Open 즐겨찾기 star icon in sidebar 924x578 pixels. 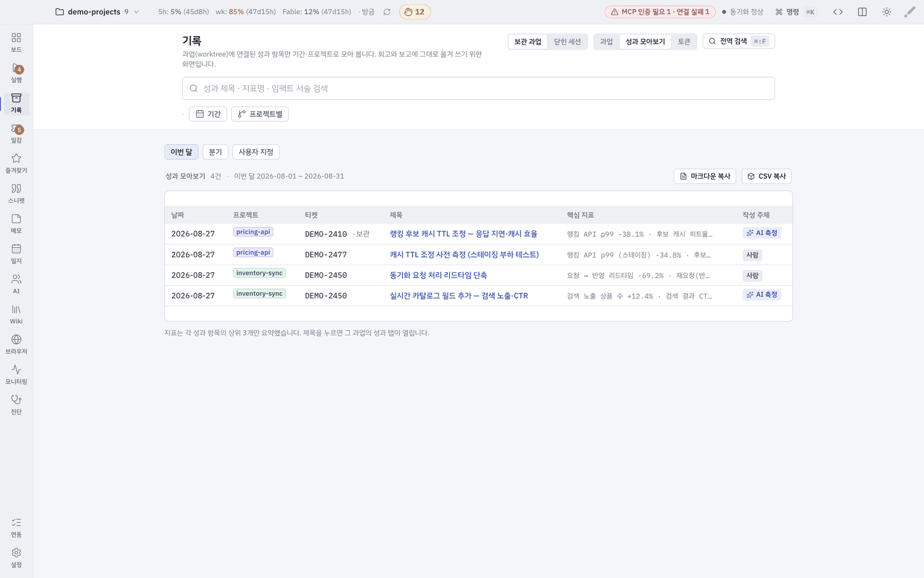click(x=16, y=164)
